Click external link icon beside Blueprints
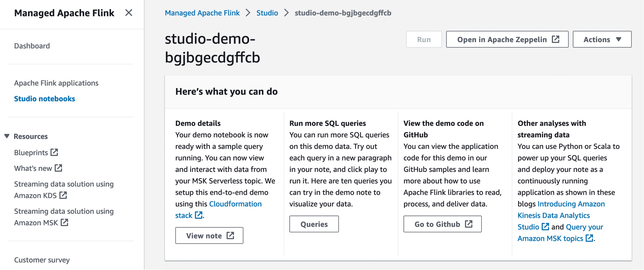 click(54, 152)
